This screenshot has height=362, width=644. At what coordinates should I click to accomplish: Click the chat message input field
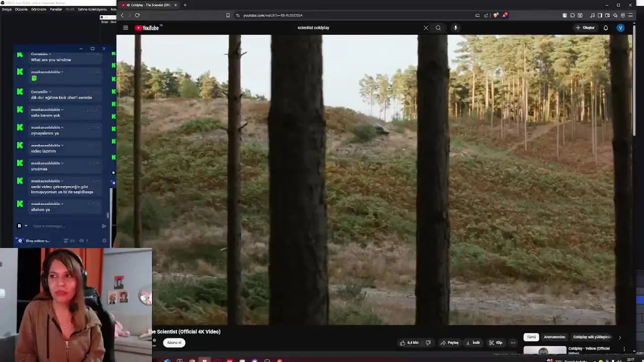click(65, 226)
